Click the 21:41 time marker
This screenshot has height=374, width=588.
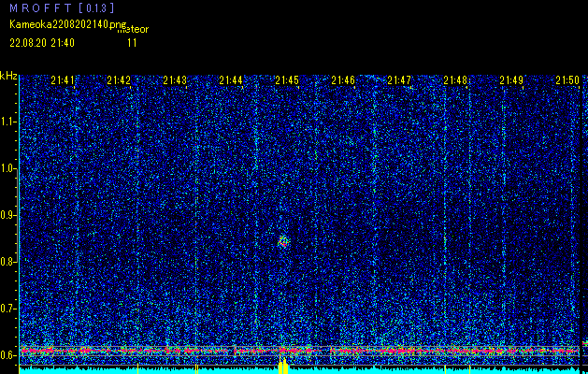(63, 80)
